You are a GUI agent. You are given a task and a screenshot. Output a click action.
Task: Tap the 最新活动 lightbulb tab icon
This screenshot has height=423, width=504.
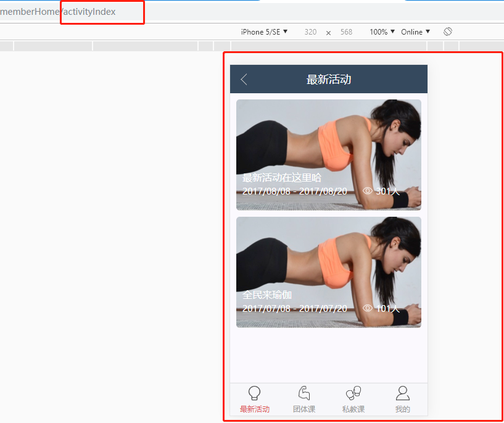click(x=255, y=393)
